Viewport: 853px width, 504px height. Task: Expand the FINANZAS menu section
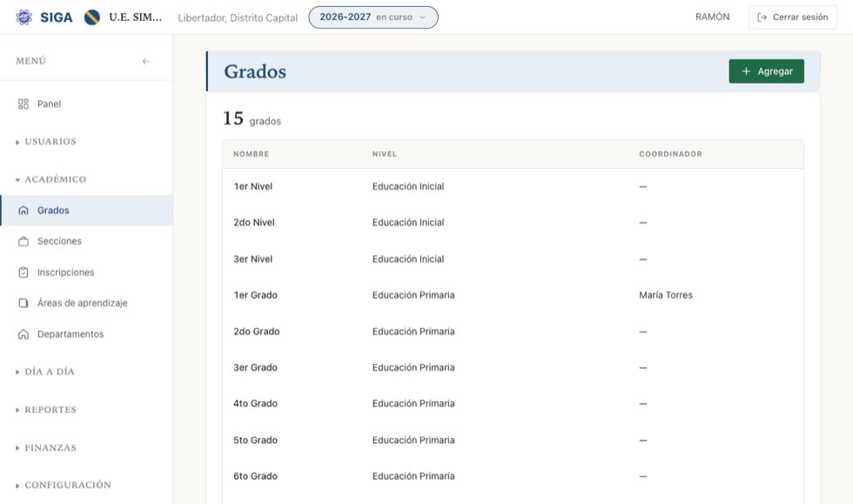tap(46, 448)
